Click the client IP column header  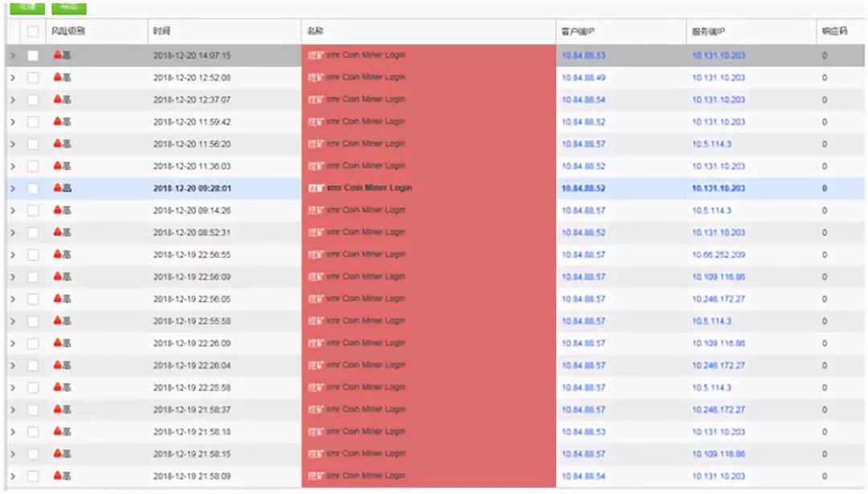578,31
